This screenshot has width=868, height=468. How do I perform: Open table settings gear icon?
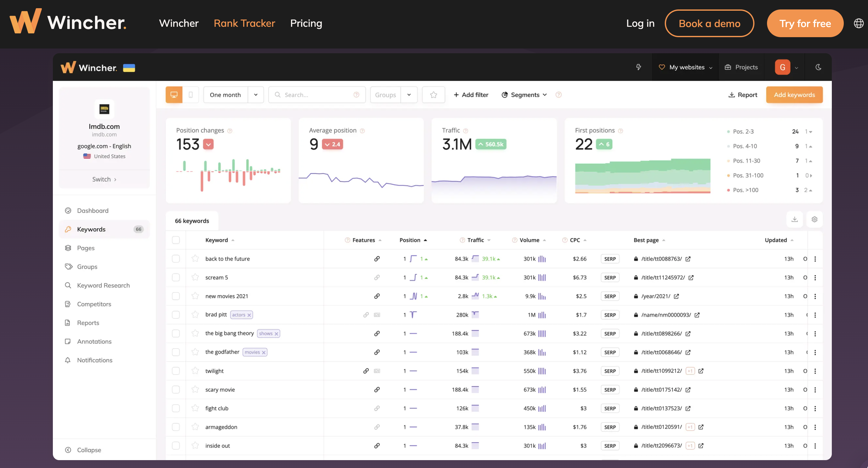point(815,219)
